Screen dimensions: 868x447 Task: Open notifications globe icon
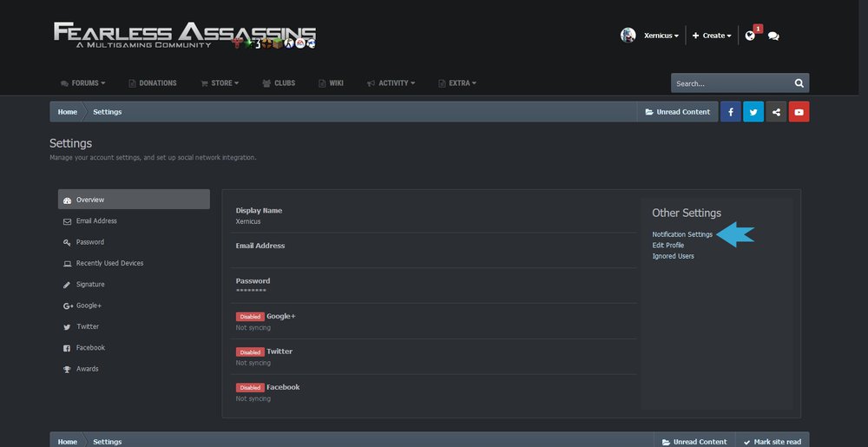click(750, 36)
